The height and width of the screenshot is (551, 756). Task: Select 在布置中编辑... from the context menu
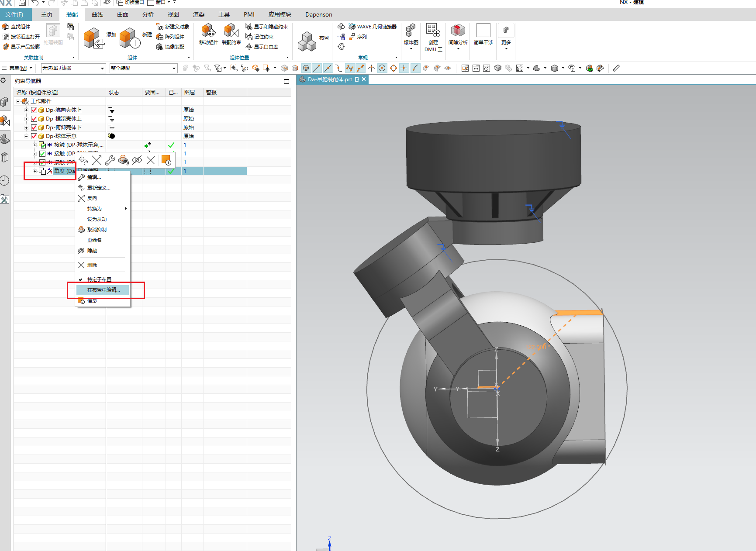103,290
